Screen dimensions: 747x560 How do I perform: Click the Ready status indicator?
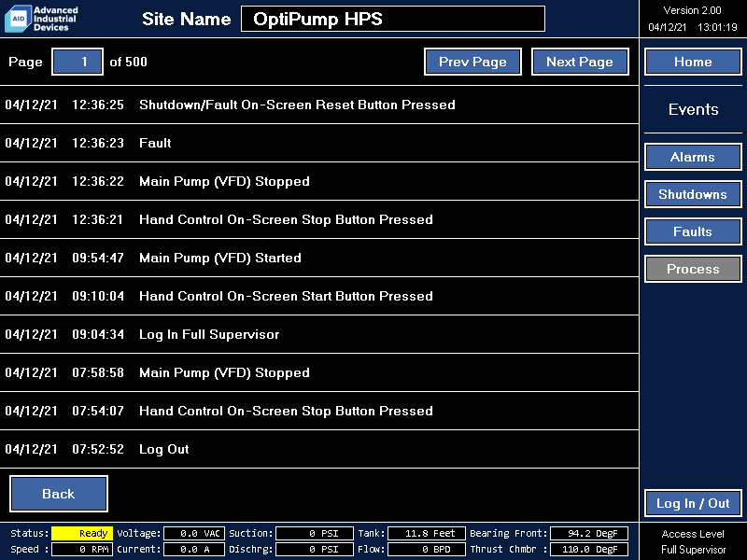pos(82,533)
